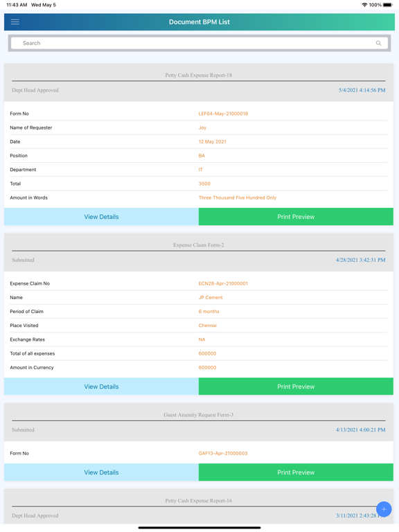Viewport: 399px width, 532px height.
Task: View Details for Guest Amenity Request Form-3
Action: click(x=101, y=472)
